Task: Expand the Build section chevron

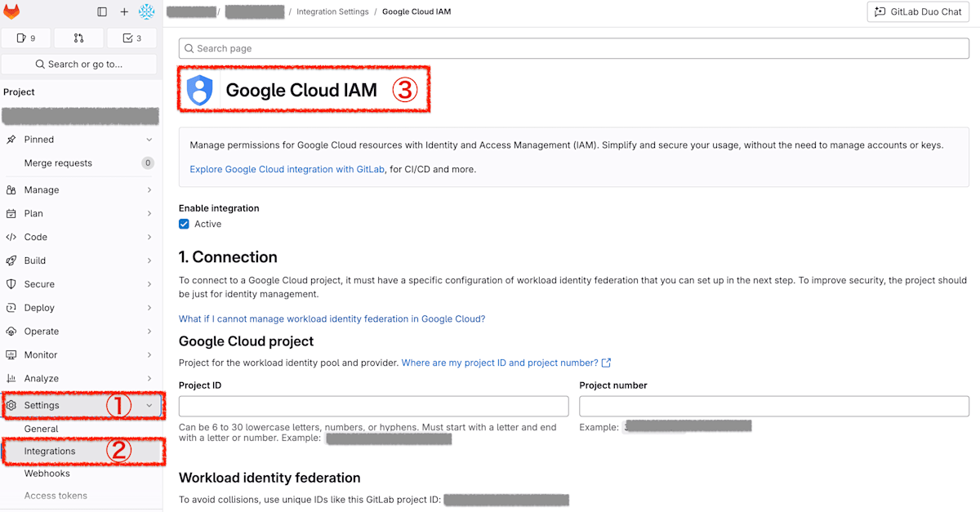Action: tap(149, 261)
